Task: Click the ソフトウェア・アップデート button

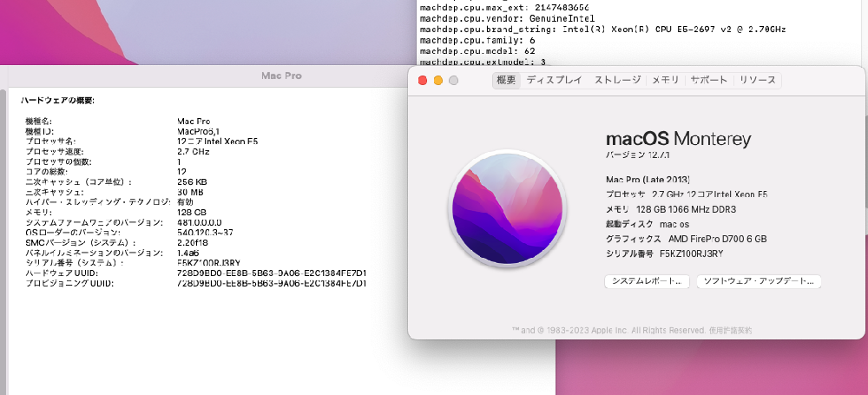Action: click(x=759, y=281)
